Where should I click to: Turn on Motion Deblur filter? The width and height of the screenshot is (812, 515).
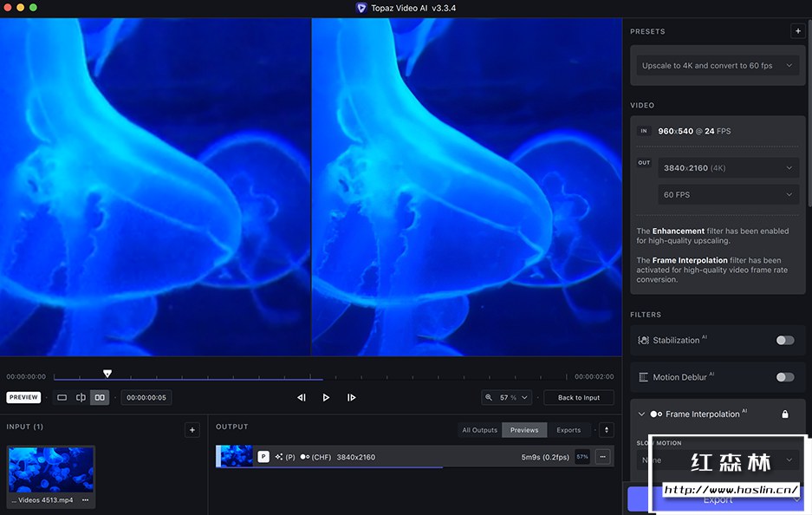(784, 377)
